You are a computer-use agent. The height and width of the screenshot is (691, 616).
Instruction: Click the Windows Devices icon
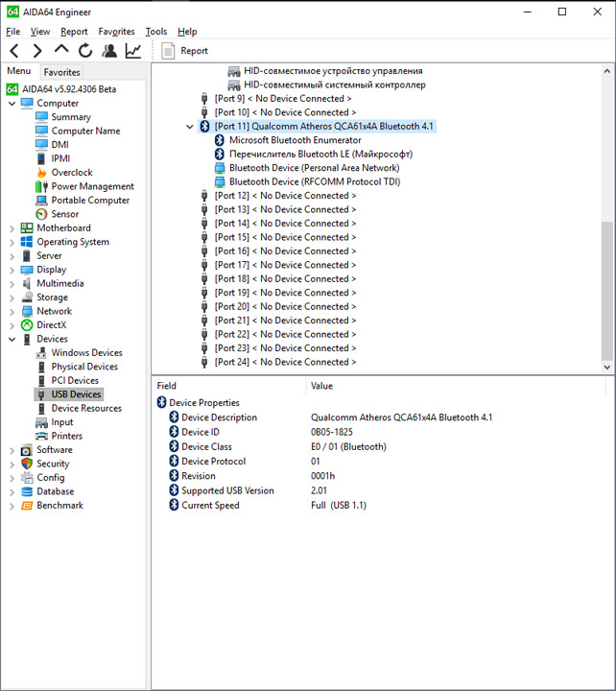click(41, 352)
